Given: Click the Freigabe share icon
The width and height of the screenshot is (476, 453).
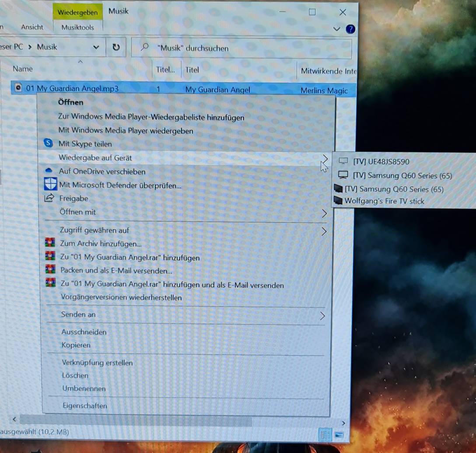Looking at the screenshot, I should point(49,199).
